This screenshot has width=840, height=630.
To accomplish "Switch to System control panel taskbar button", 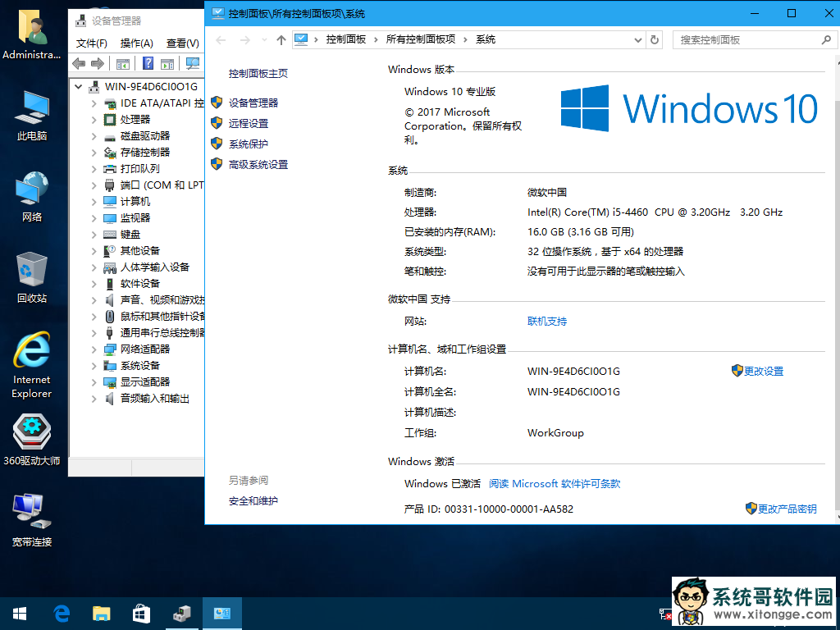I will [221, 614].
